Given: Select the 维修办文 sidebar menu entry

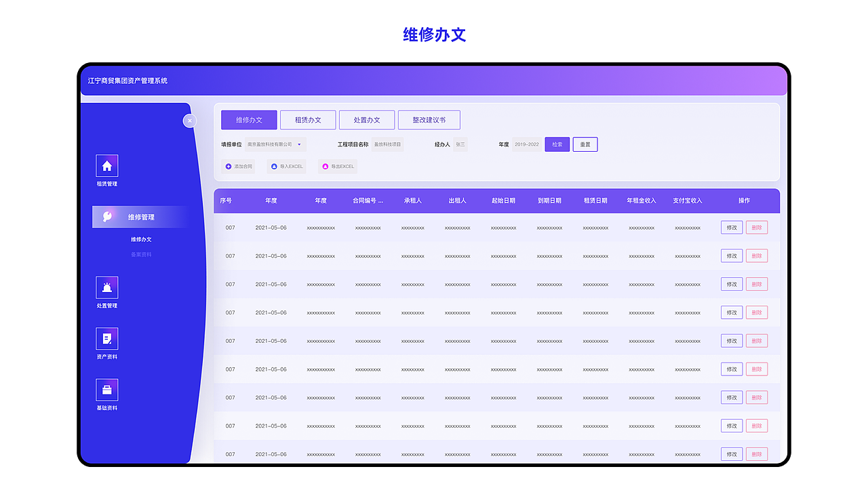Looking at the screenshot, I should (142, 239).
